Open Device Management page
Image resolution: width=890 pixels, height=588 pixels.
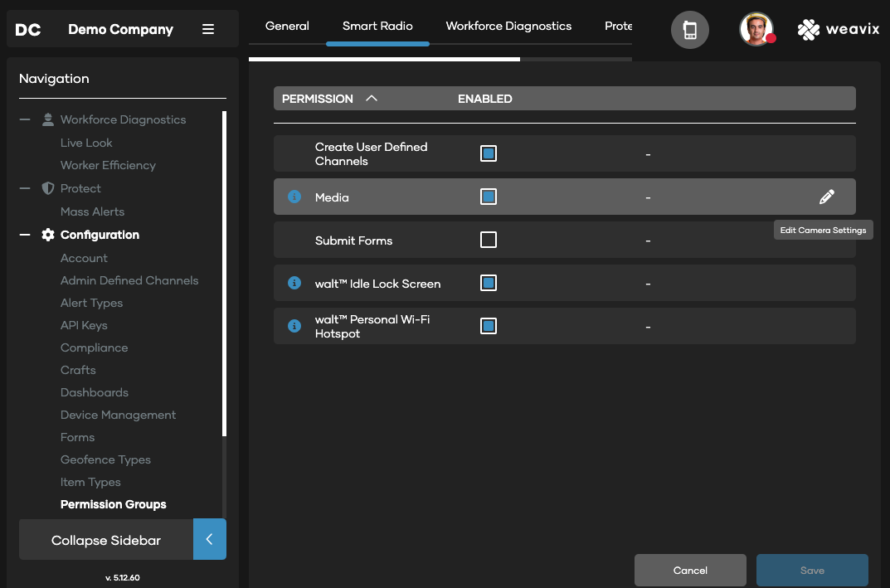point(118,415)
